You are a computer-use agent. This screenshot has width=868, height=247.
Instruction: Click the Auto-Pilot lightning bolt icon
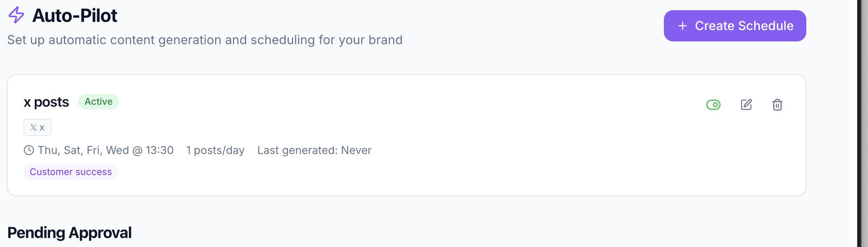coord(16,15)
